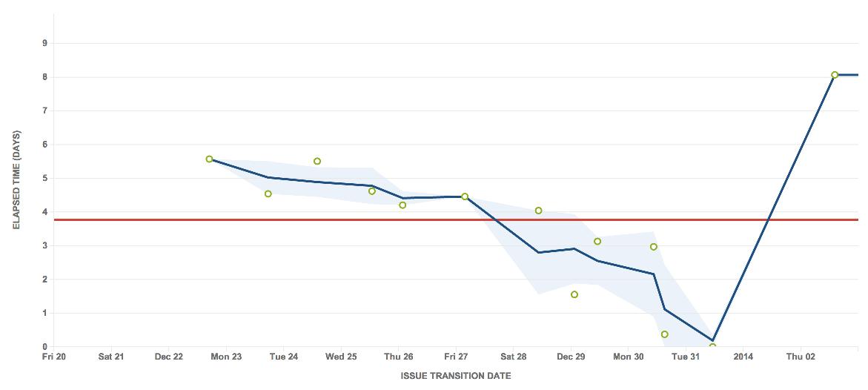Image resolution: width=868 pixels, height=390 pixels.
Task: Select the issue point just under 0.5 days
Action: (x=665, y=334)
